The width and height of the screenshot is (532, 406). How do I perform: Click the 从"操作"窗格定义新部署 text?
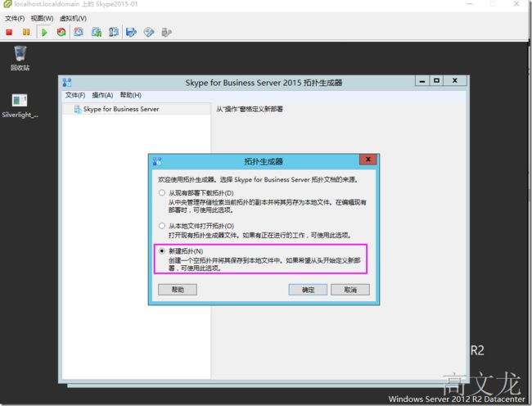click(x=250, y=109)
